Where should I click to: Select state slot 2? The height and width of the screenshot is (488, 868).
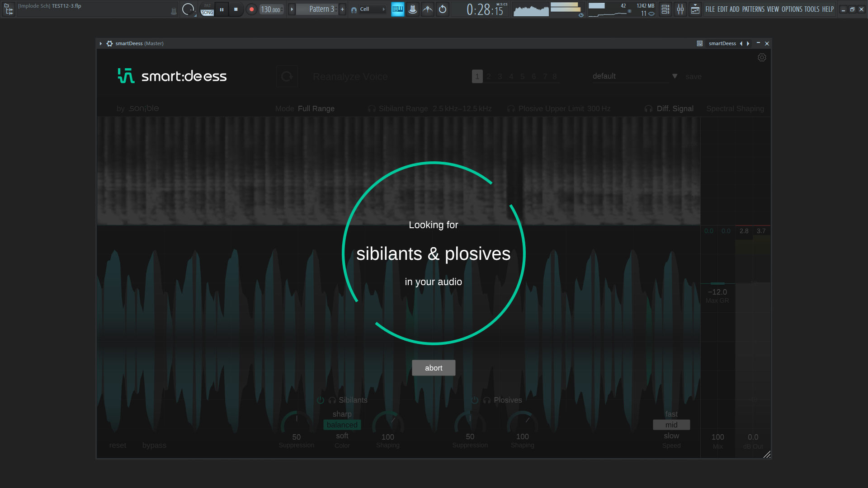489,76
